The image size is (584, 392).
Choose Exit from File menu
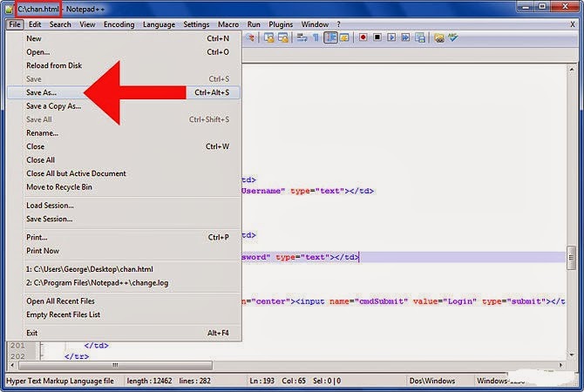[x=123, y=333]
